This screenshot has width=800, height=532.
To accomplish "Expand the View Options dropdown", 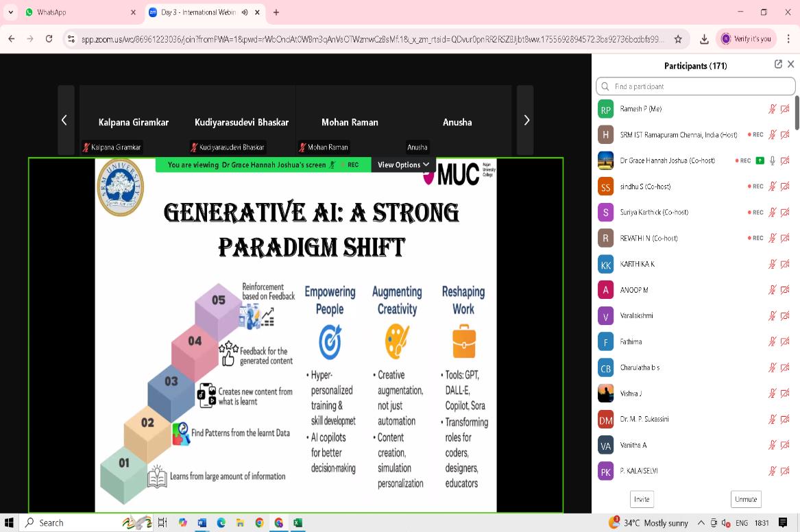I will coord(403,165).
